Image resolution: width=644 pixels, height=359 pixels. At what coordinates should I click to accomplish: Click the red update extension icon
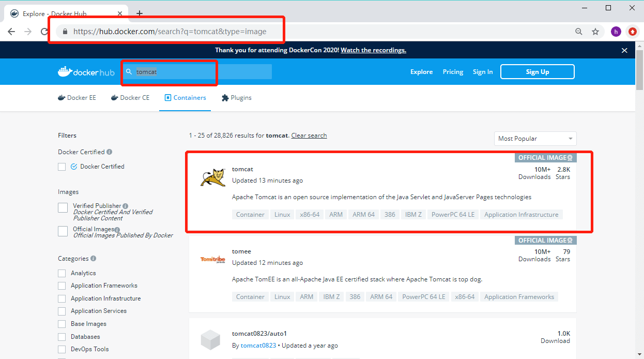click(x=632, y=32)
